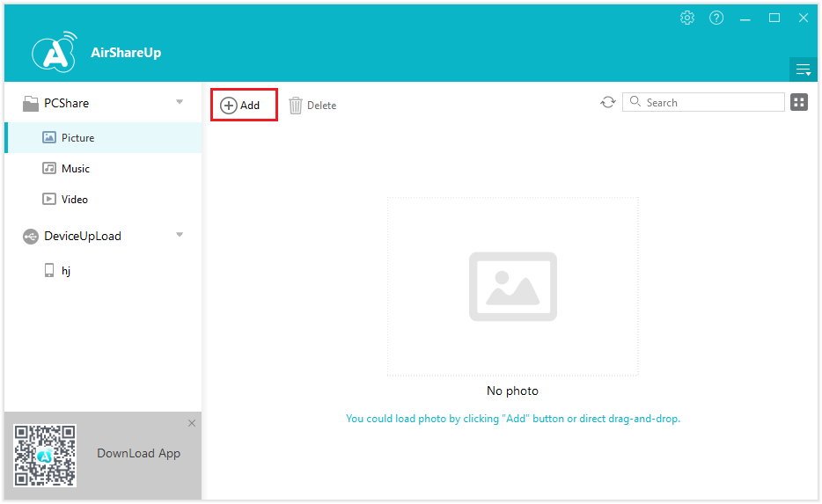Click the PCShare folder header
The width and height of the screenshot is (822, 504).
point(56,103)
